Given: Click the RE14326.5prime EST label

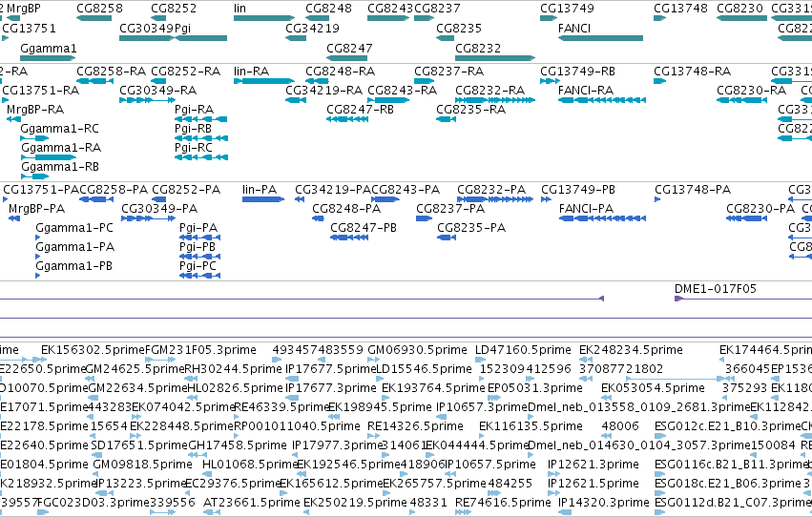Looking at the screenshot, I should pos(415,426).
